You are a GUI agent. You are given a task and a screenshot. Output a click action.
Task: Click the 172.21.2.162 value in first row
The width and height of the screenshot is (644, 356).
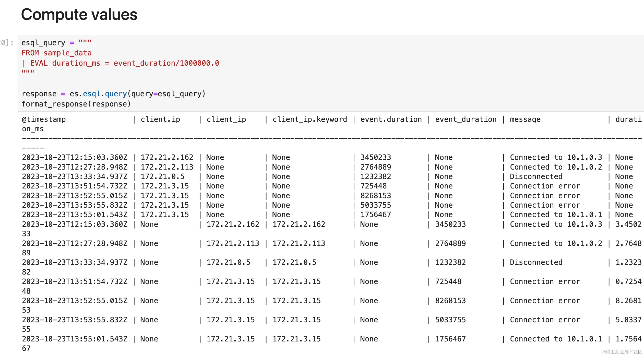point(167,157)
